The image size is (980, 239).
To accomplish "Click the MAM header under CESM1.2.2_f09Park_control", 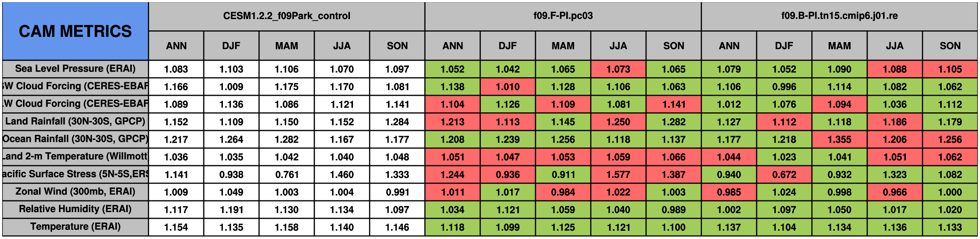I will [x=287, y=46].
